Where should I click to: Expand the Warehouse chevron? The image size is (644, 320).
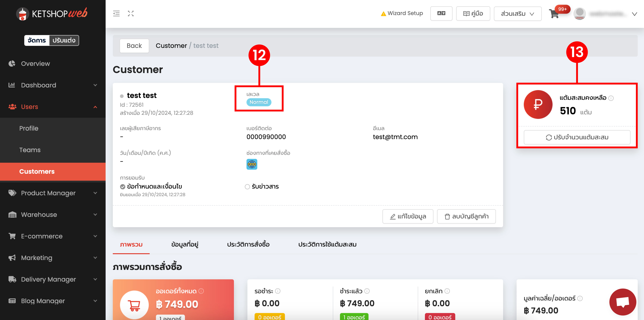click(x=95, y=214)
